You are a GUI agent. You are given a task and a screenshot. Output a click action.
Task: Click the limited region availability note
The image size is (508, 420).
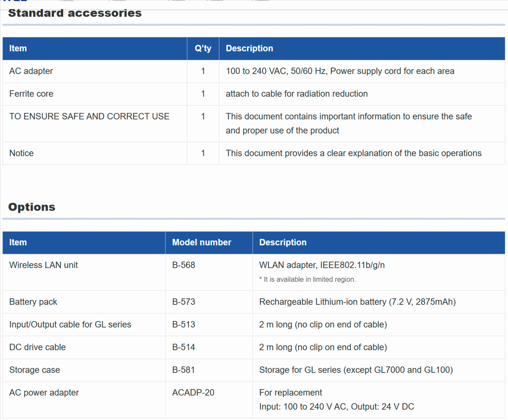pos(307,279)
